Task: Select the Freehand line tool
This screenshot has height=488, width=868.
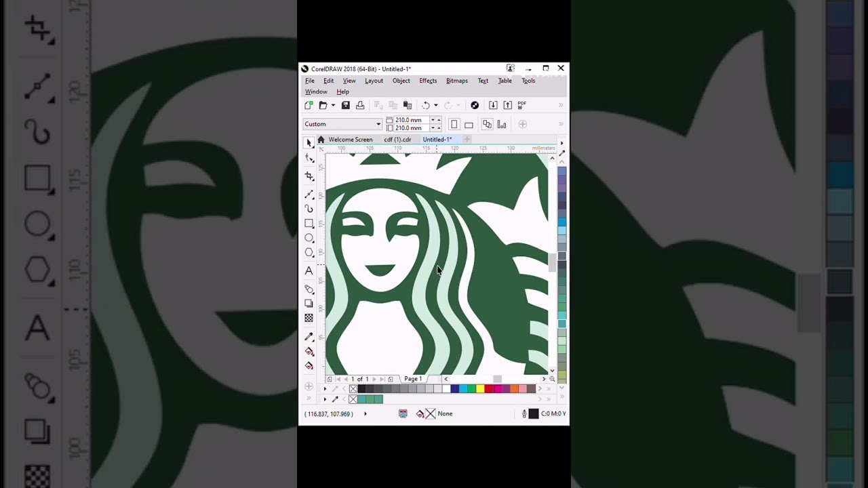Action: click(x=309, y=195)
